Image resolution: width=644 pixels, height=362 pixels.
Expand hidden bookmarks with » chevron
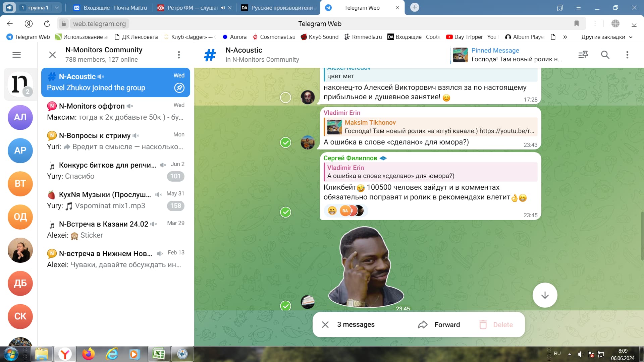click(565, 37)
